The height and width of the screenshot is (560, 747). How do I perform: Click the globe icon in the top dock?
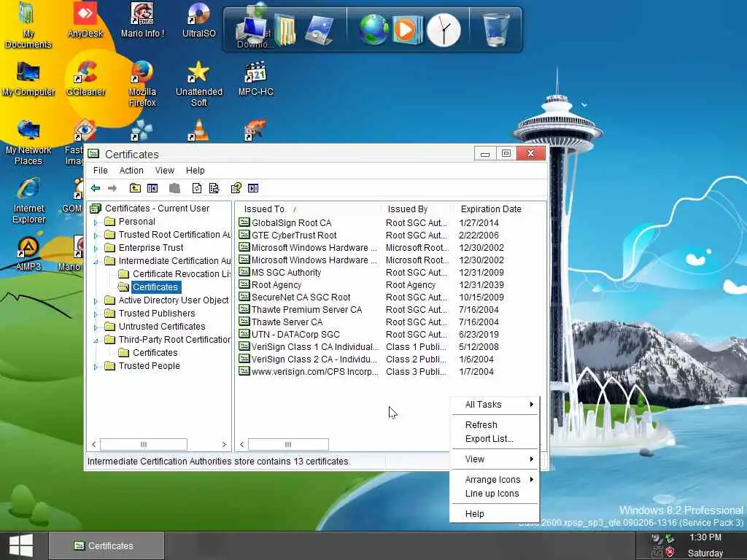pyautogui.click(x=373, y=29)
